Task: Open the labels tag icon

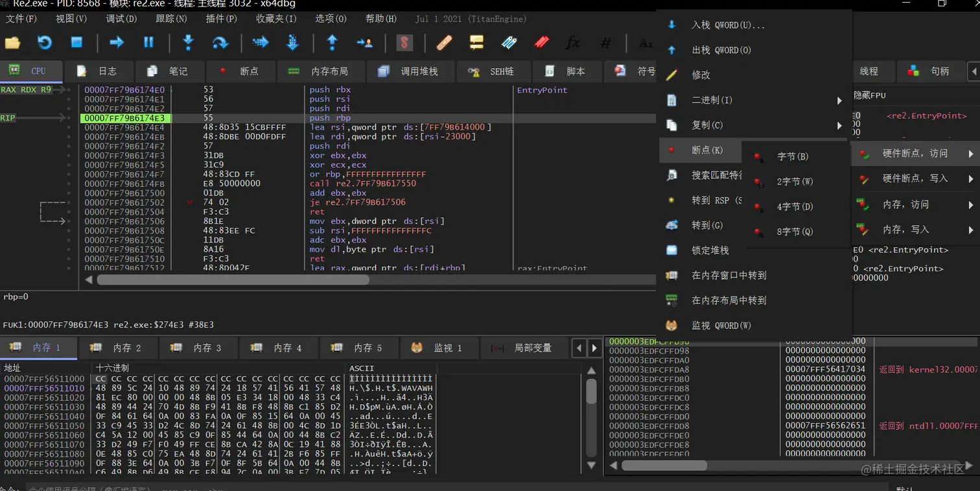Action: (509, 43)
